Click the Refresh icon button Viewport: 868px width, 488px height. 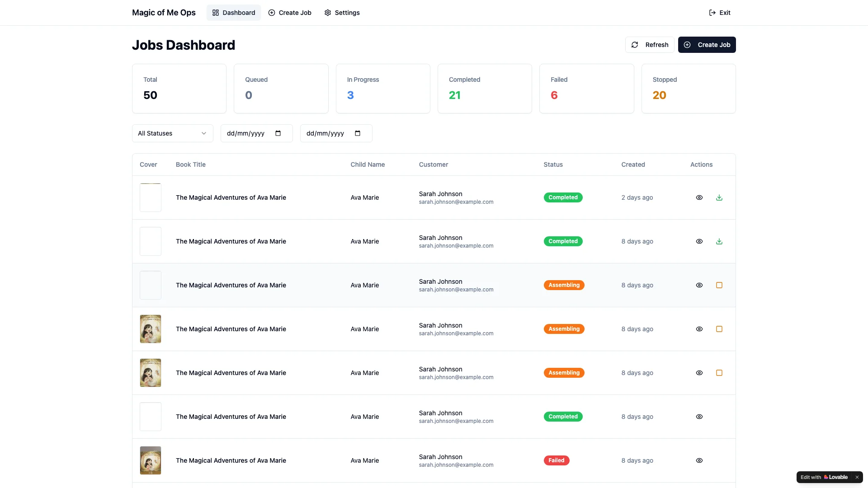click(635, 45)
